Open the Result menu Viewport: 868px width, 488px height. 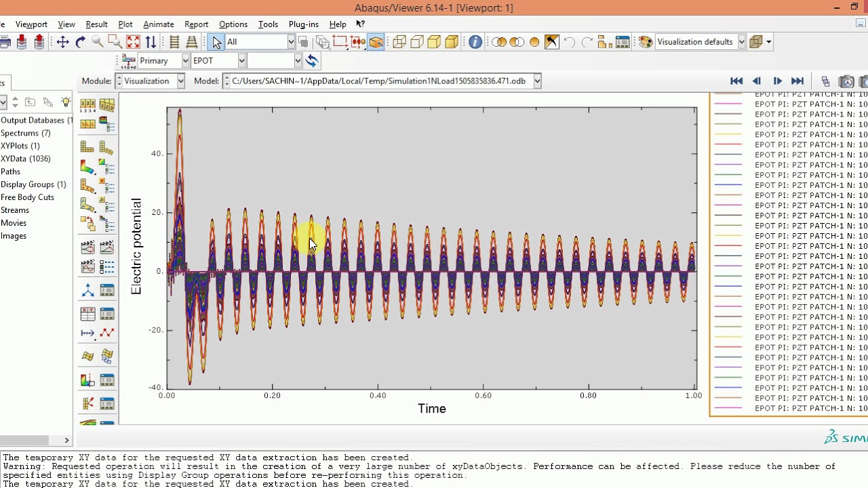pos(96,24)
